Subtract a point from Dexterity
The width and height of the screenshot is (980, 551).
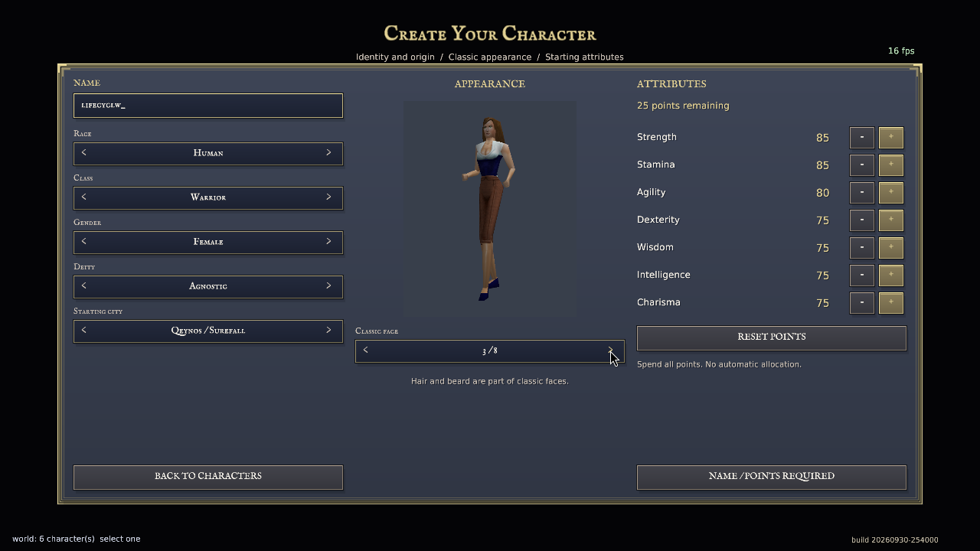click(862, 220)
